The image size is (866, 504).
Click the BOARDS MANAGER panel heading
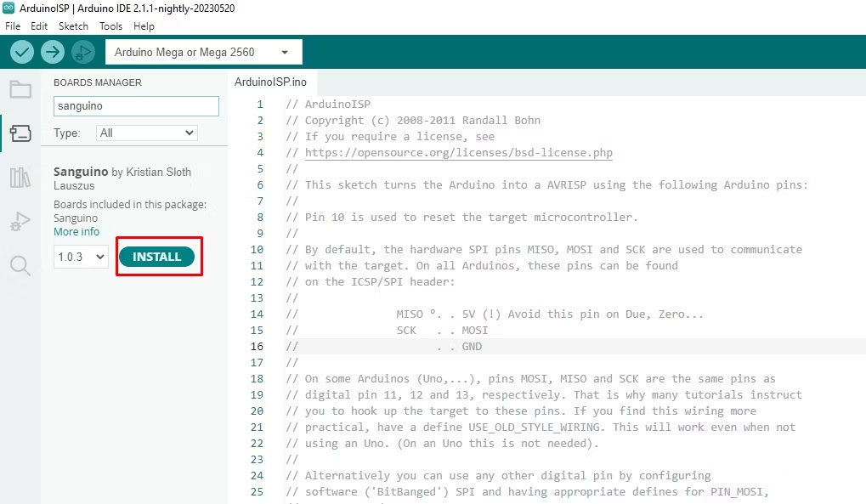(98, 82)
